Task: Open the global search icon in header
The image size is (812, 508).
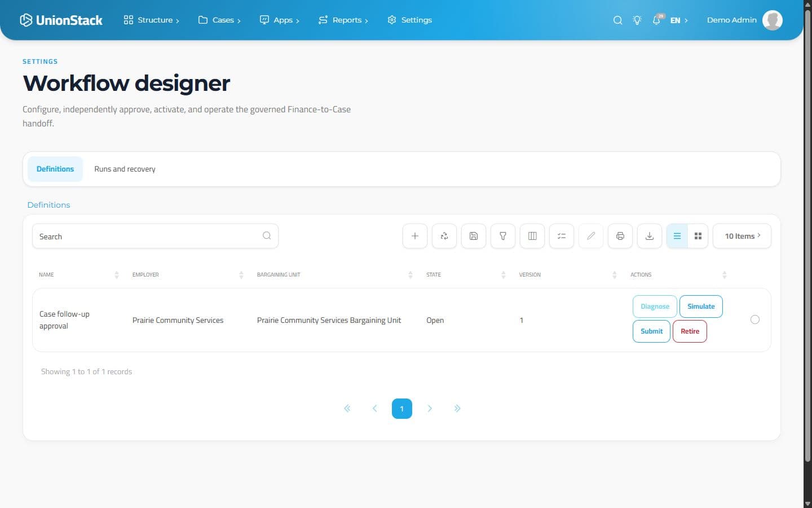Action: click(617, 20)
